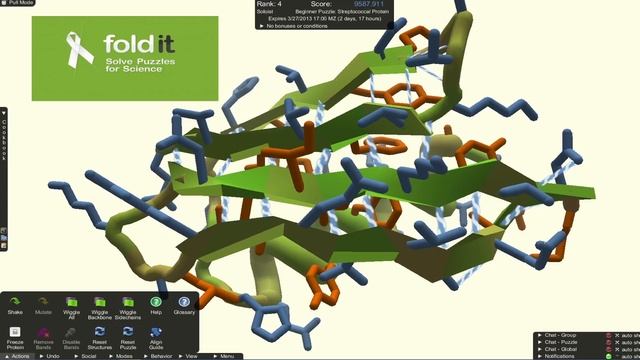Image resolution: width=640 pixels, height=360 pixels.
Task: Click the foldit logo banner
Action: (125, 58)
